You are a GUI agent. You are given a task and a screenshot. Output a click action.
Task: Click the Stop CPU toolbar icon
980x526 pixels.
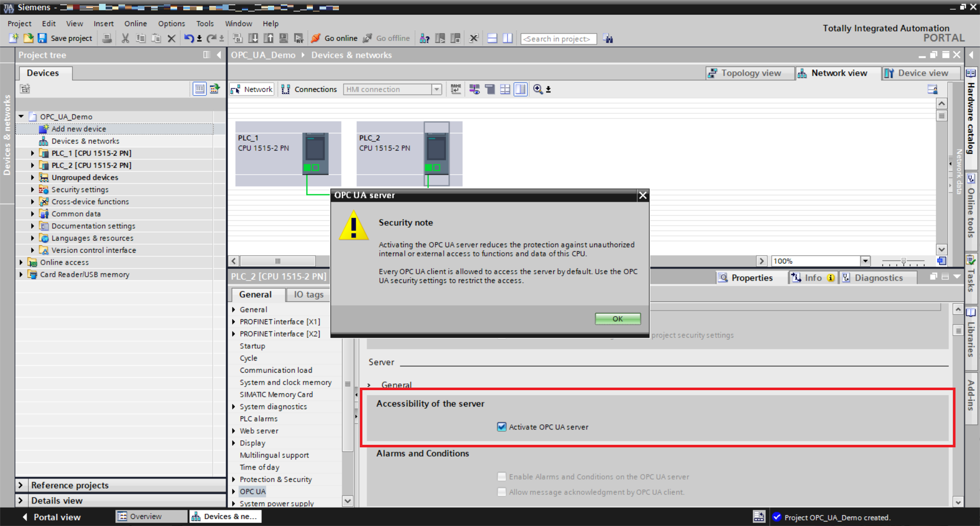pos(455,38)
